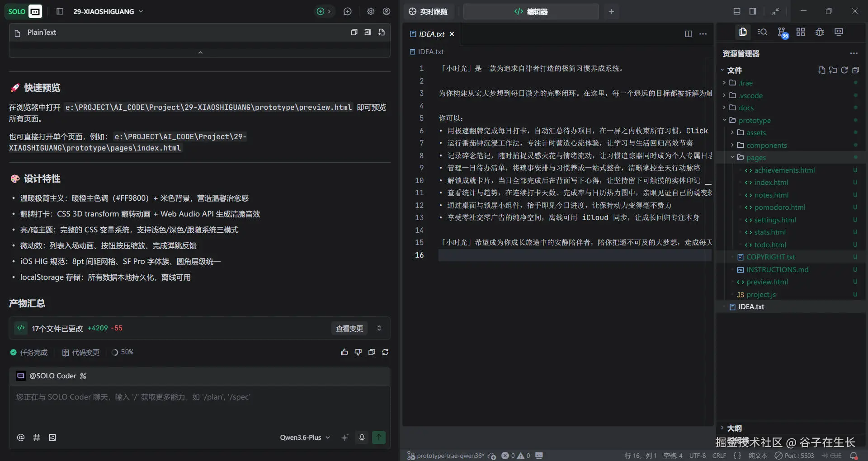868x461 pixels.
Task: Give thumbs up to the response
Action: (344, 352)
